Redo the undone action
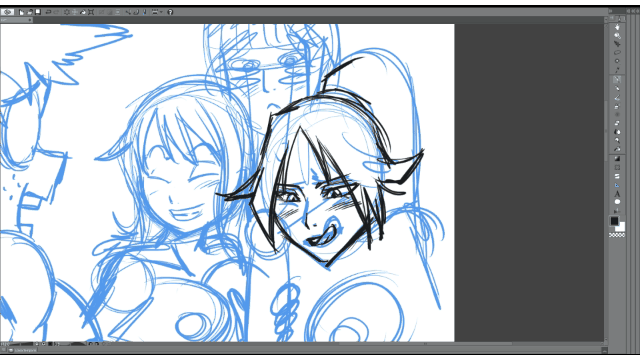 point(56,12)
